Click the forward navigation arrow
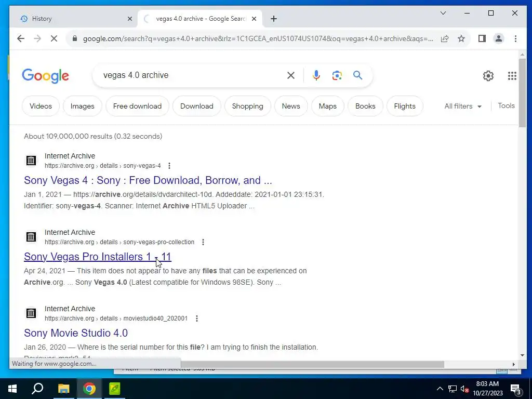The height and width of the screenshot is (399, 532). [37, 38]
